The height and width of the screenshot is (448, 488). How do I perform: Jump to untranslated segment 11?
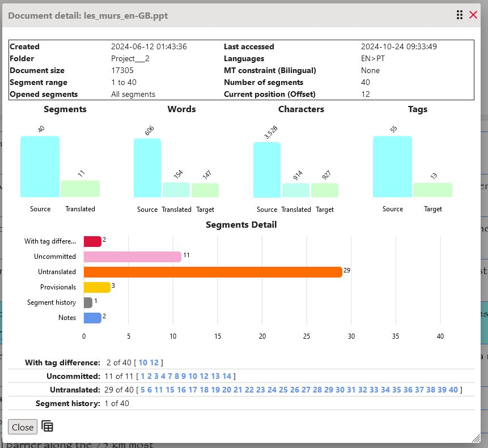pyautogui.click(x=159, y=390)
